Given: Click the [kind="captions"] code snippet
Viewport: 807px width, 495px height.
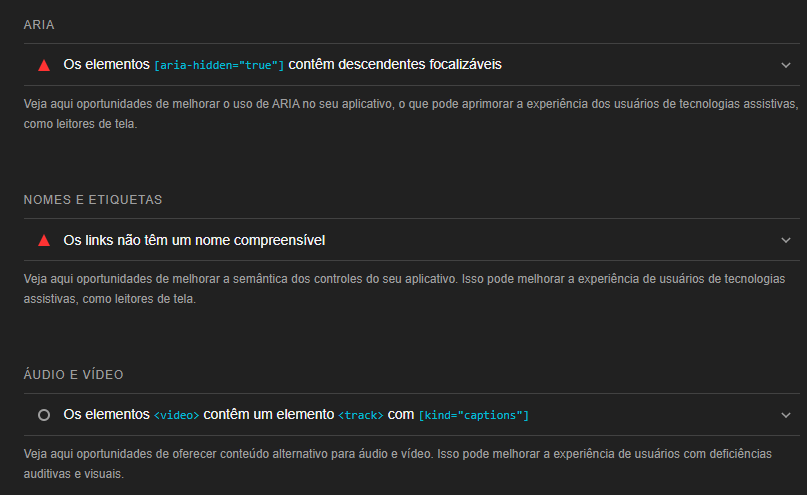Looking at the screenshot, I should click(473, 415).
